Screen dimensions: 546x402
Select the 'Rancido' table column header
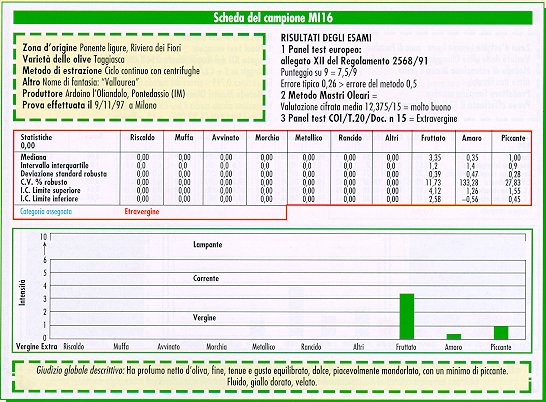point(350,138)
